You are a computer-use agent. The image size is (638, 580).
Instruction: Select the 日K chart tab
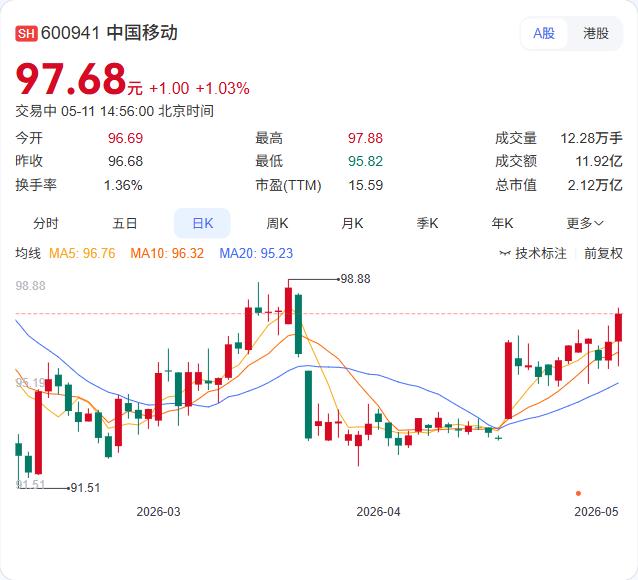(x=202, y=223)
